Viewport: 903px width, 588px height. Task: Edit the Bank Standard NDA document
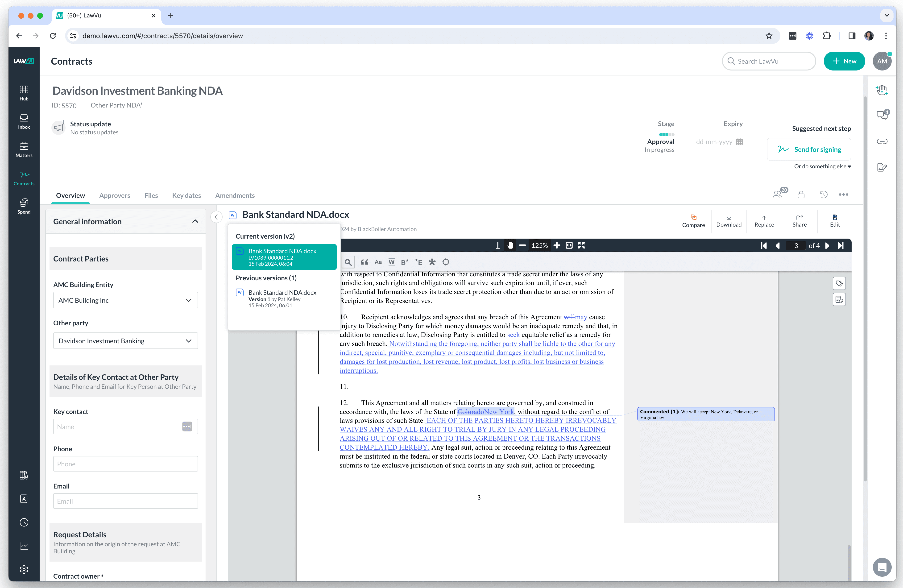835,220
